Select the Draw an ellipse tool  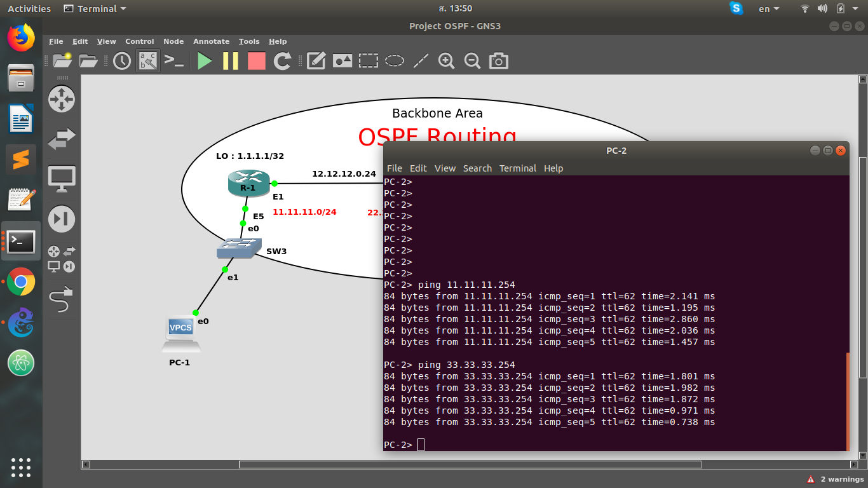pos(395,61)
